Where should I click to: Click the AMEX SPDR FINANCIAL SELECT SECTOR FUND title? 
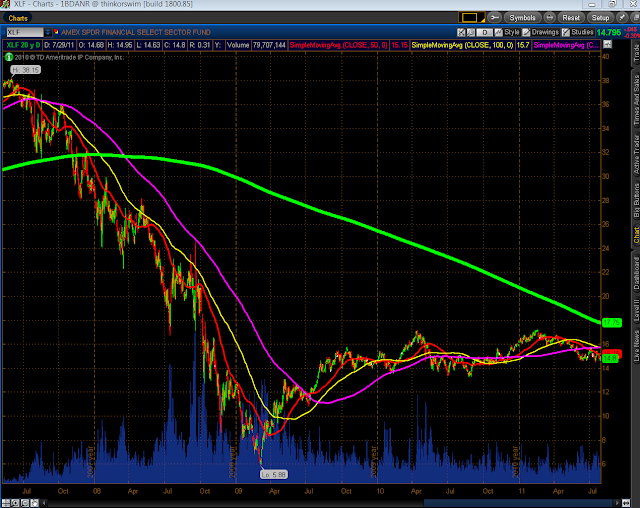[x=136, y=32]
